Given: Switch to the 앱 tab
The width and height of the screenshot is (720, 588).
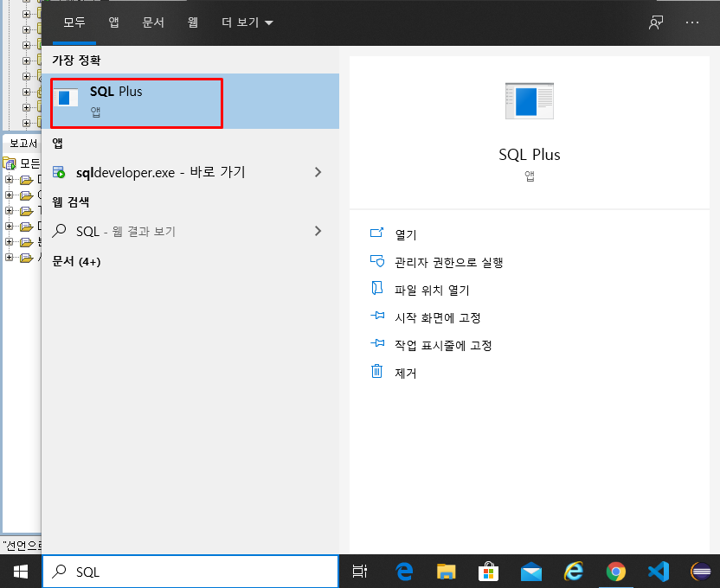Looking at the screenshot, I should pos(114,22).
